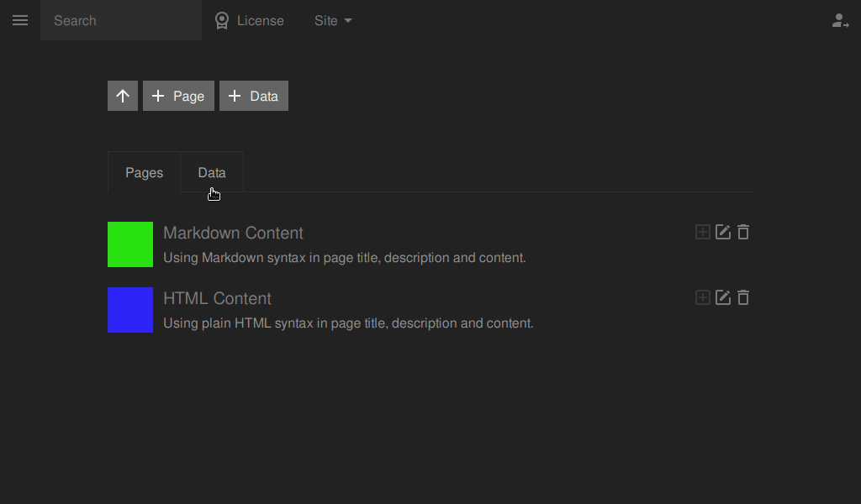Click the License ribbon icon
The image size is (861, 504).
pos(222,21)
